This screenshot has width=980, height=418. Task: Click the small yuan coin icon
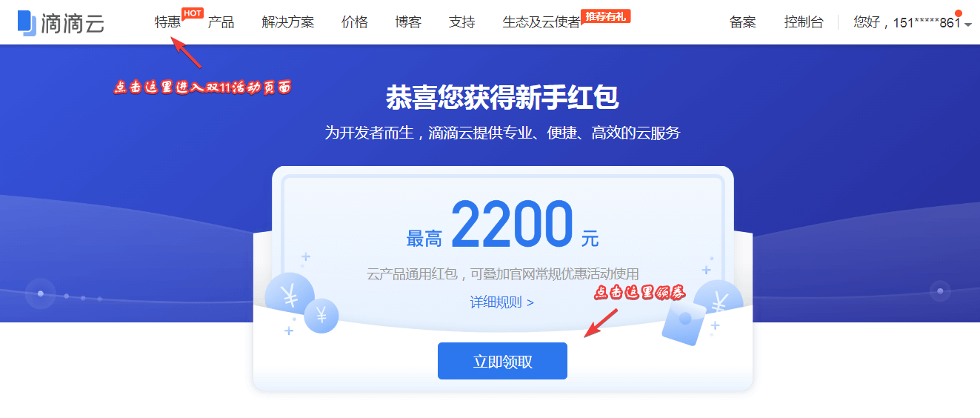[x=321, y=316]
